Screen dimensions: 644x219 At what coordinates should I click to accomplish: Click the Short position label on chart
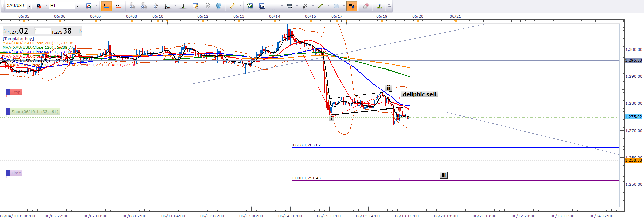(35, 112)
